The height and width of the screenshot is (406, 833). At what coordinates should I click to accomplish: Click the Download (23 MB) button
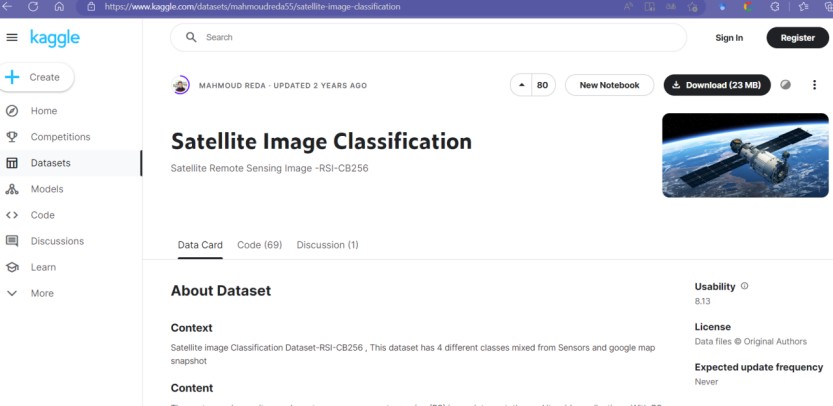[716, 85]
